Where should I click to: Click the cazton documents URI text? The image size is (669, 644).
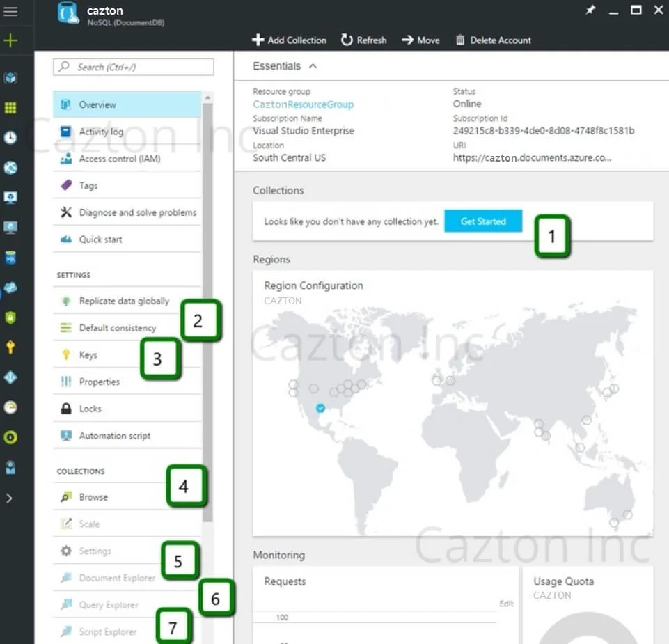(532, 157)
